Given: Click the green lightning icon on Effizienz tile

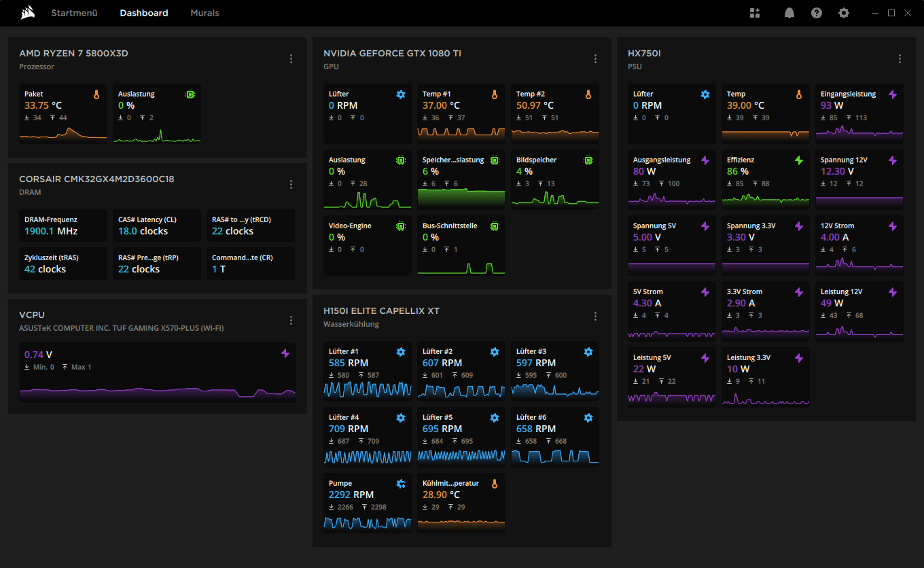Looking at the screenshot, I should tap(799, 160).
